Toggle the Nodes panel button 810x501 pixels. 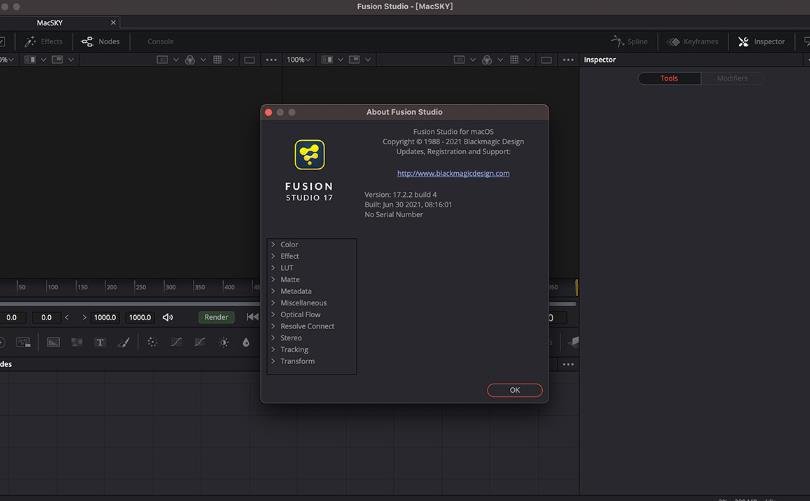[100, 41]
